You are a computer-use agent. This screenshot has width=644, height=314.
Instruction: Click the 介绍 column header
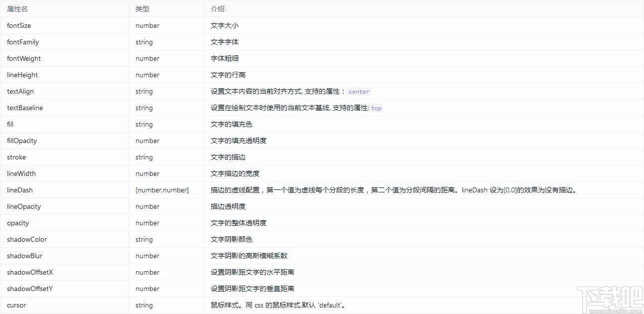pos(217,8)
